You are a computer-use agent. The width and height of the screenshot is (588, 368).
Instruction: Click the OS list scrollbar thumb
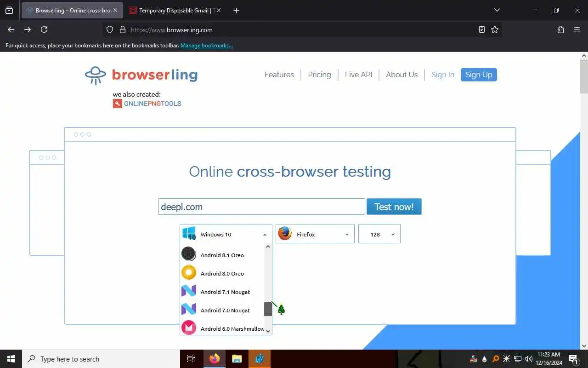pyautogui.click(x=268, y=309)
